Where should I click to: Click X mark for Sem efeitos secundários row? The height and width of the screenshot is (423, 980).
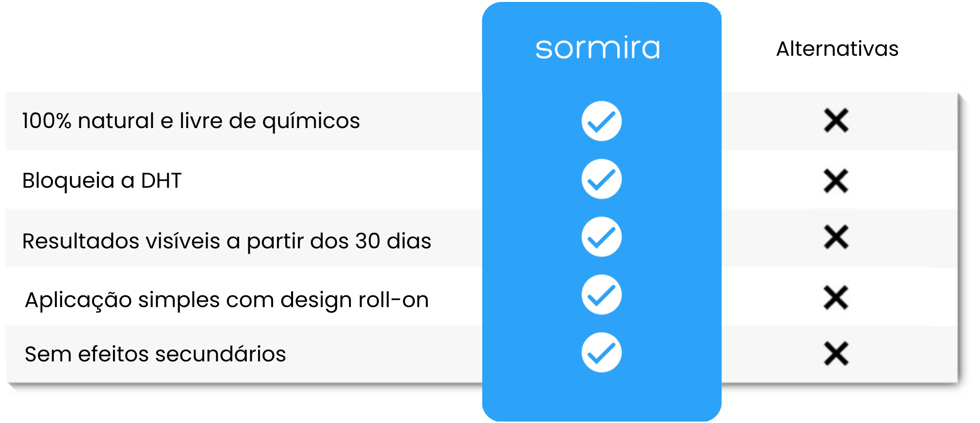point(836,354)
